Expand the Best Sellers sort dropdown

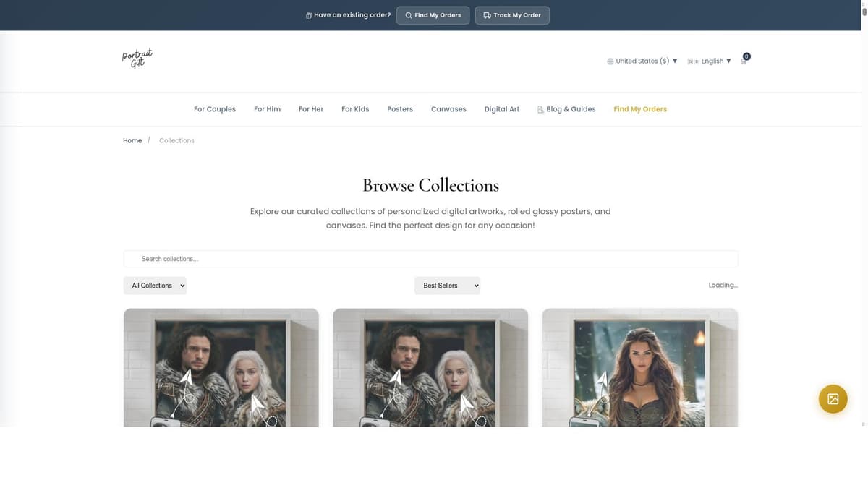447,286
